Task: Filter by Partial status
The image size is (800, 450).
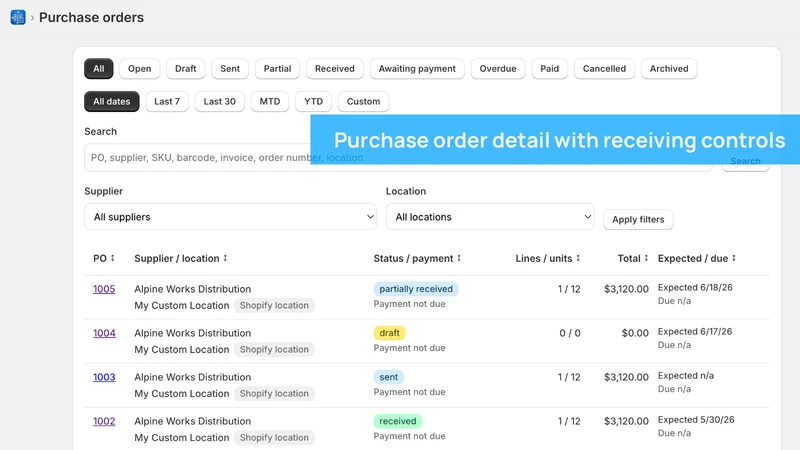Action: point(278,69)
